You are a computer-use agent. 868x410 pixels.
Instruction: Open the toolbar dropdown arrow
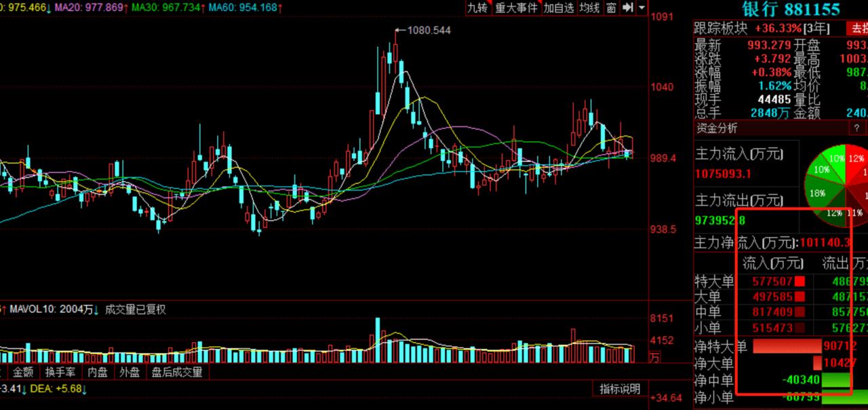pyautogui.click(x=642, y=7)
